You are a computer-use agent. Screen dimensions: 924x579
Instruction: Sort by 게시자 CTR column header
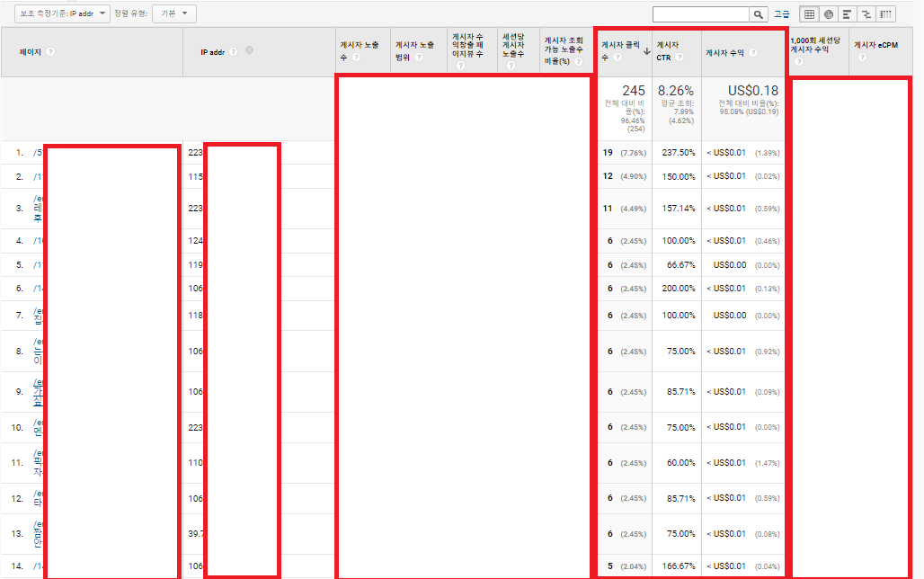click(x=668, y=51)
